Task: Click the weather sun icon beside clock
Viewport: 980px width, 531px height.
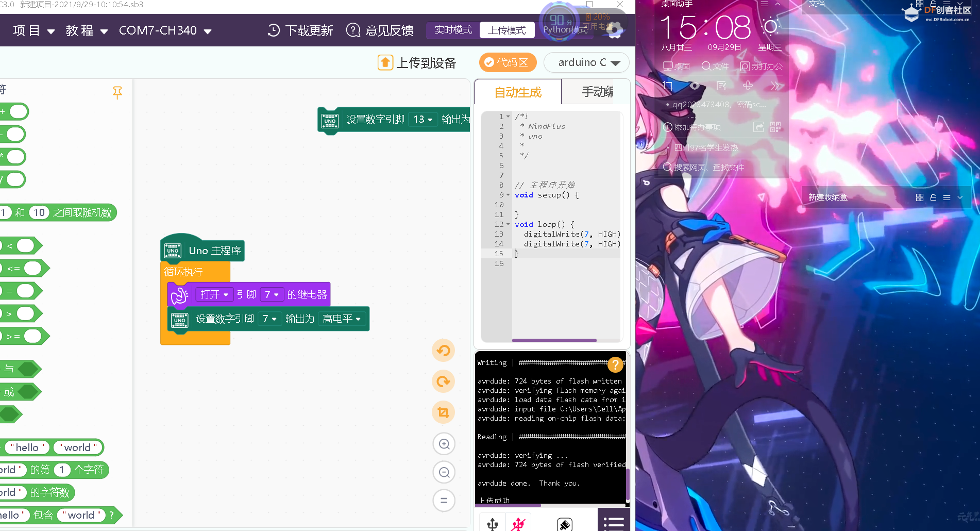Action: point(771,26)
